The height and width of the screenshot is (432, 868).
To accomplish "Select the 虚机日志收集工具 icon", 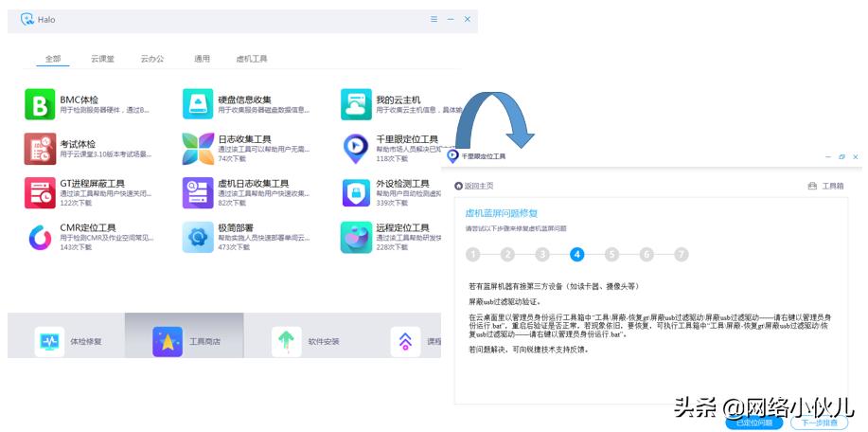I will coord(198,192).
